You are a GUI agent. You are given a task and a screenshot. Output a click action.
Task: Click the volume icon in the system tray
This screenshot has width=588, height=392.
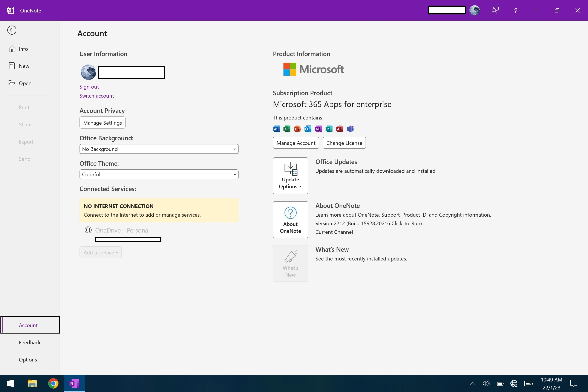(486, 383)
